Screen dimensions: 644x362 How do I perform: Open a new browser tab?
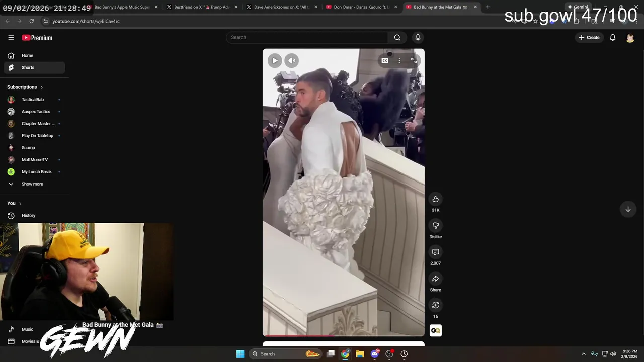pos(488,7)
